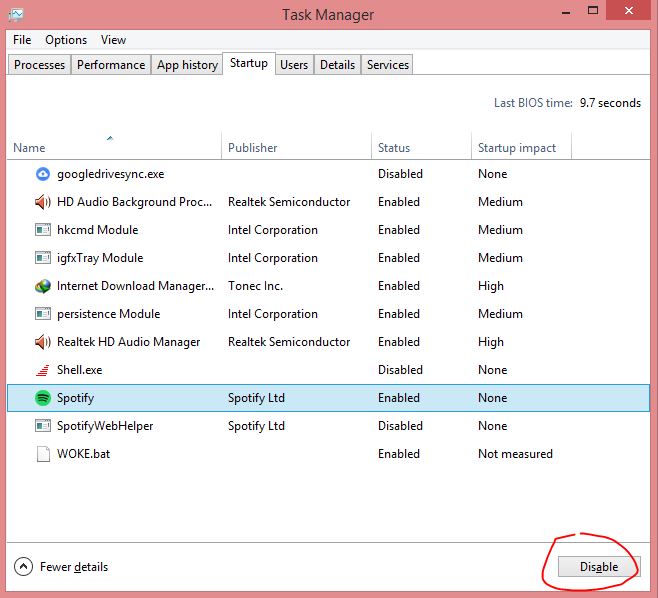
Task: Switch to the Performance tab
Action: coord(111,65)
